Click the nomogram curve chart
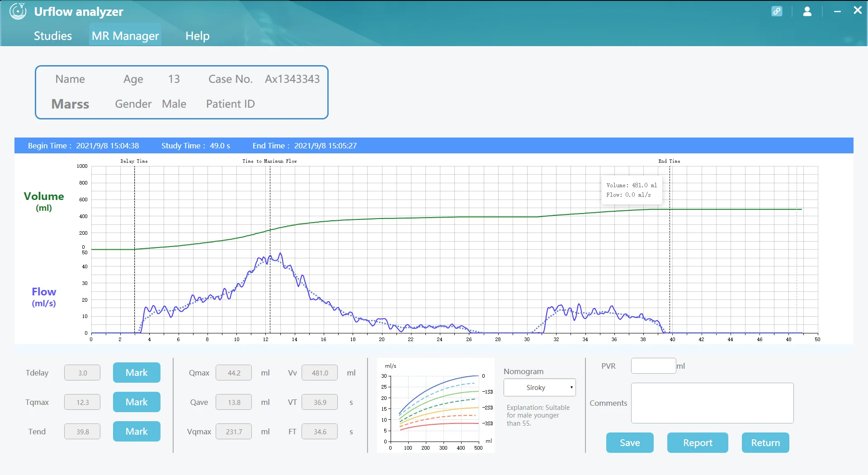The width and height of the screenshot is (868, 475). [x=435, y=406]
